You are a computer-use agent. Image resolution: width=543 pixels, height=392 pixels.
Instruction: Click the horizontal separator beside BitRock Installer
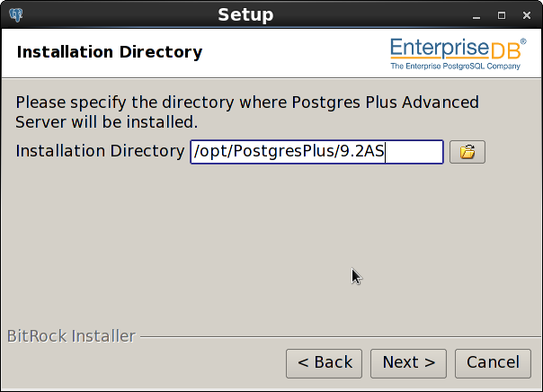click(341, 336)
